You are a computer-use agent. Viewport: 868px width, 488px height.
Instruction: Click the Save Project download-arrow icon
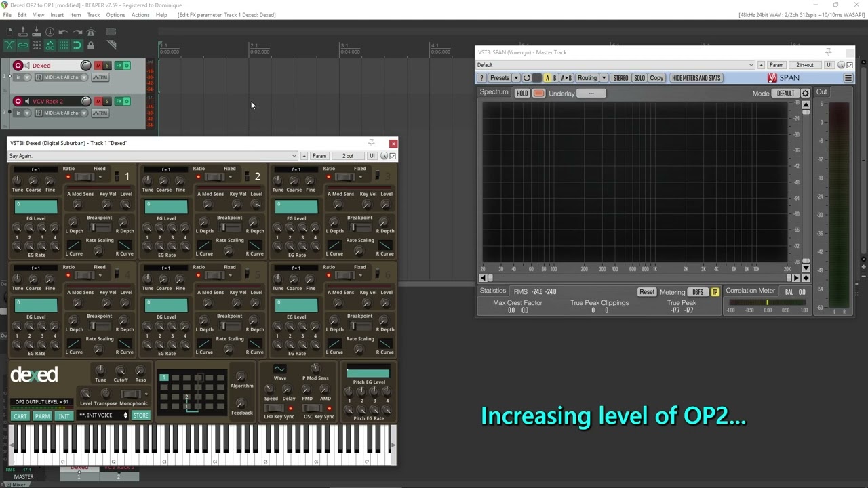tap(36, 32)
